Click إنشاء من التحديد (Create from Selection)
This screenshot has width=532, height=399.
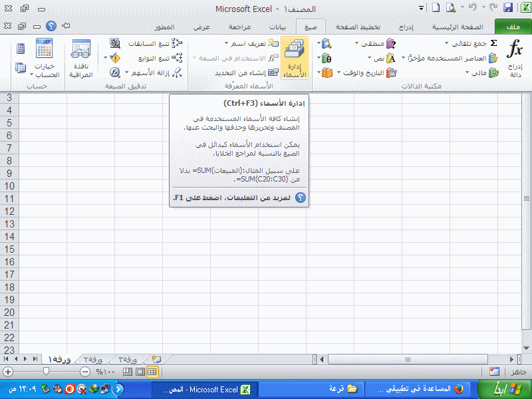click(x=247, y=72)
